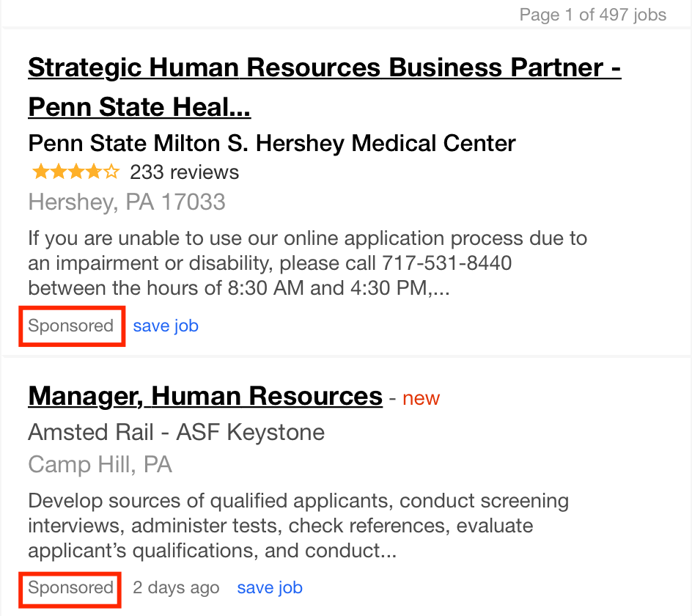This screenshot has width=692, height=616.
Task: Click the 2 days ago timestamp
Action: tap(176, 587)
